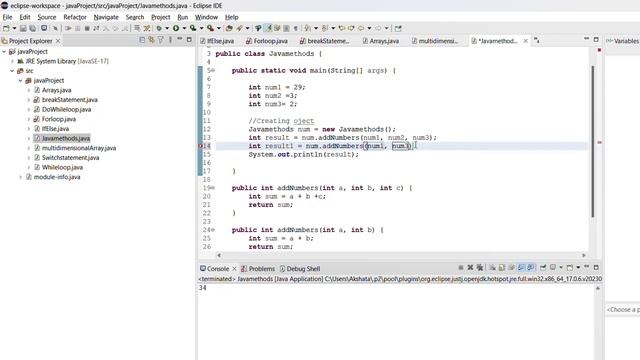
Task: Click the Debug bug icon
Action: pos(159,28)
